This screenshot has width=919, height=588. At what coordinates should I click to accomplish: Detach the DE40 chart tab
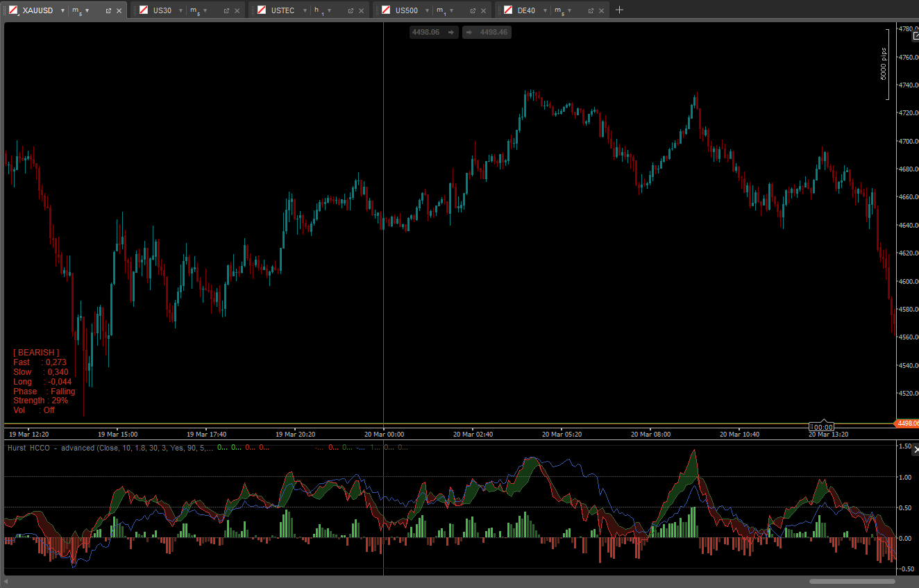(x=591, y=10)
